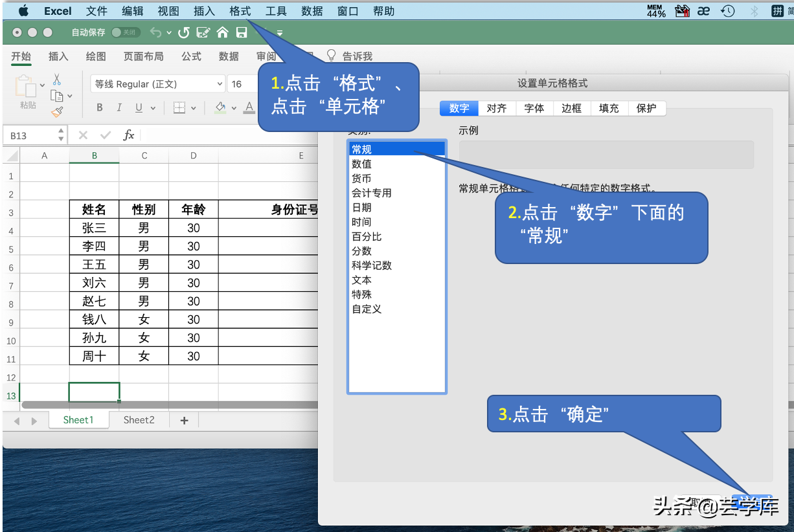Select 日期 in the category list

397,208
